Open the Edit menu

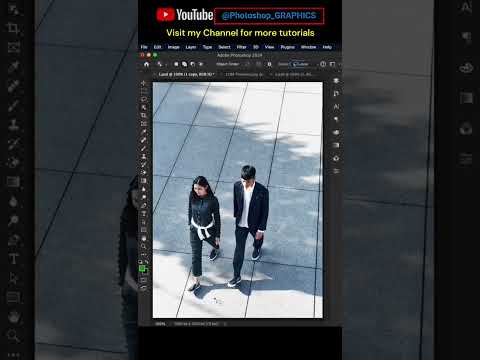click(157, 47)
